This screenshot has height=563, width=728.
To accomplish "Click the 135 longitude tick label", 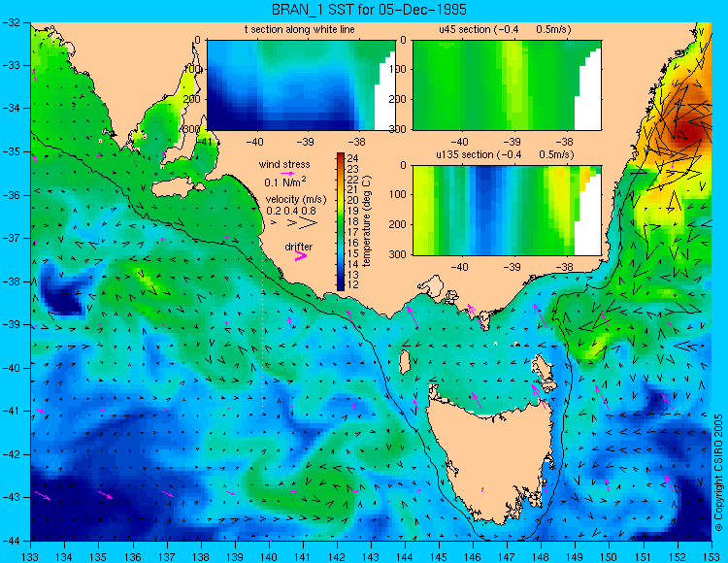I will coord(98,556).
